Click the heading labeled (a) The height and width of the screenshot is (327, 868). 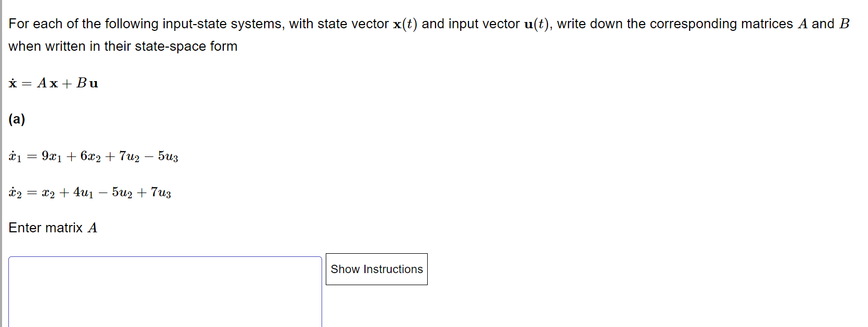17,119
